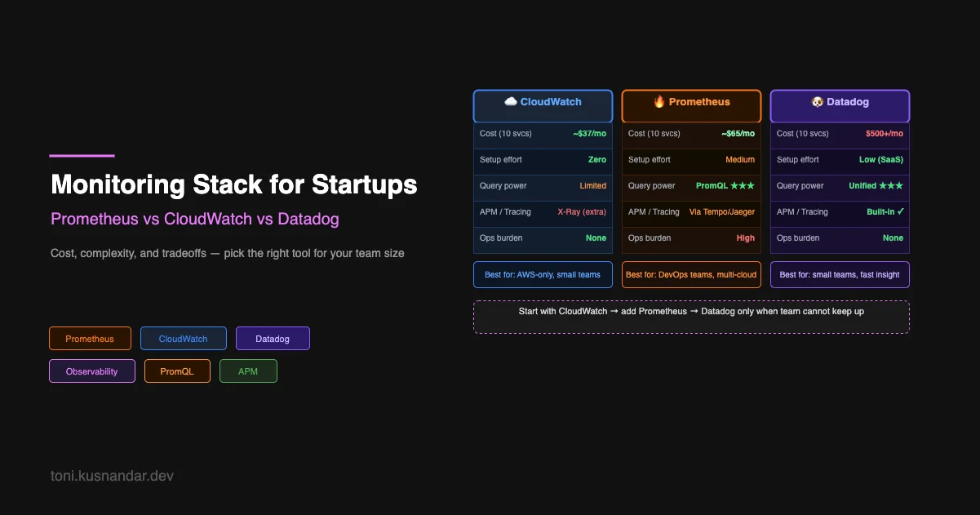Click Prometheus ops burden value High

(746, 238)
